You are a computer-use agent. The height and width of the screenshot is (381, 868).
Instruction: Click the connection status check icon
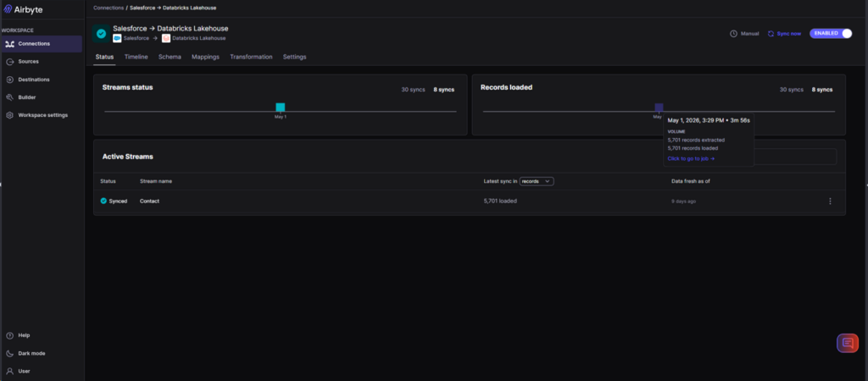(101, 33)
